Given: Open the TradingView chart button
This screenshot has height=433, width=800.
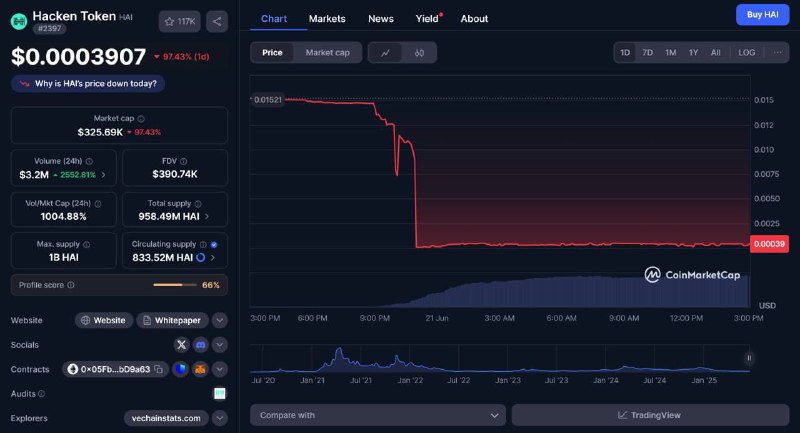Looking at the screenshot, I should coord(650,415).
